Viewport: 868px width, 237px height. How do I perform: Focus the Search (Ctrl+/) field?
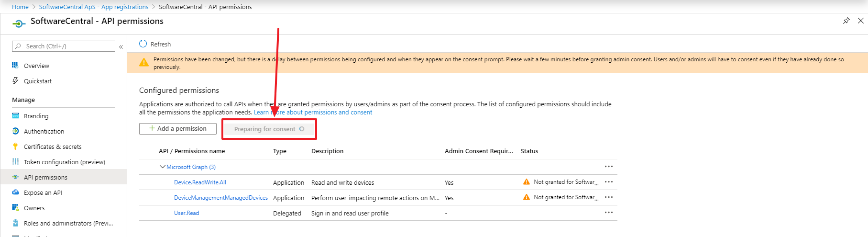click(67, 46)
